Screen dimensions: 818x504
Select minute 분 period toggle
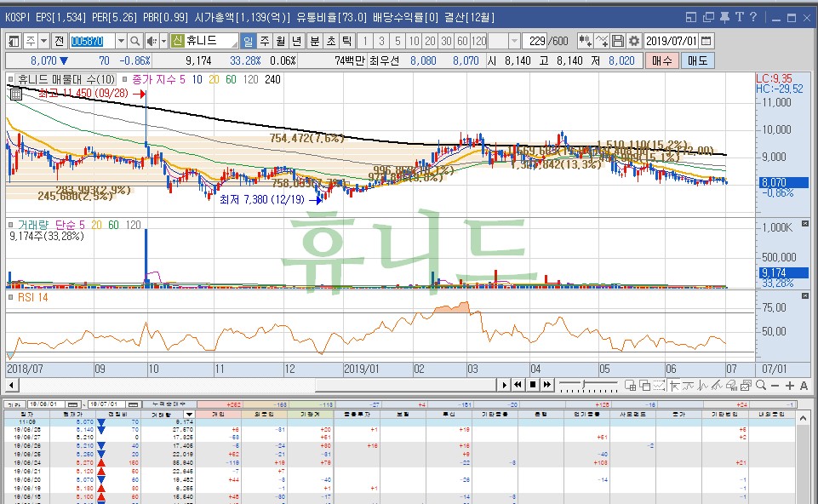pos(315,41)
